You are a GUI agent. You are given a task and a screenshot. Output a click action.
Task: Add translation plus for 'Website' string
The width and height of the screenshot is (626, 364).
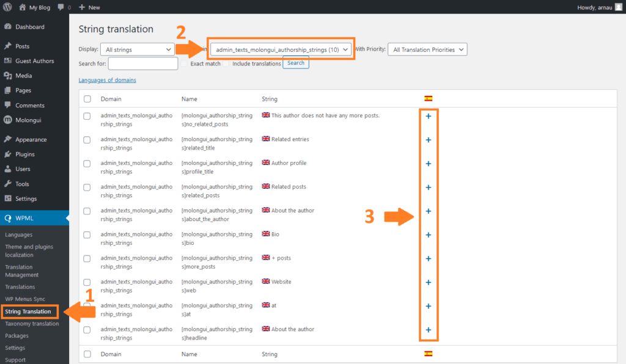pyautogui.click(x=429, y=282)
